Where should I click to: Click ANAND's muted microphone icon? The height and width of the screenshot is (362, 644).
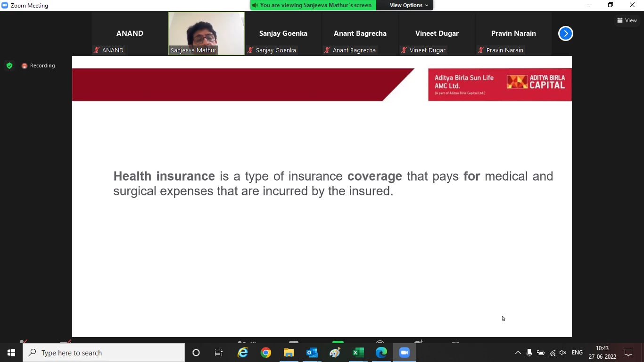tap(97, 50)
